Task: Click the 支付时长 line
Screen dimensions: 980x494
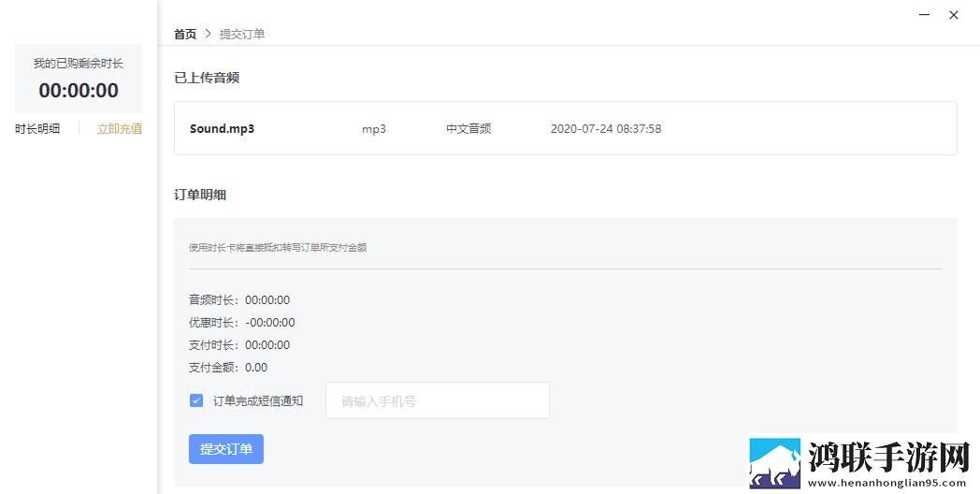Action: click(239, 345)
